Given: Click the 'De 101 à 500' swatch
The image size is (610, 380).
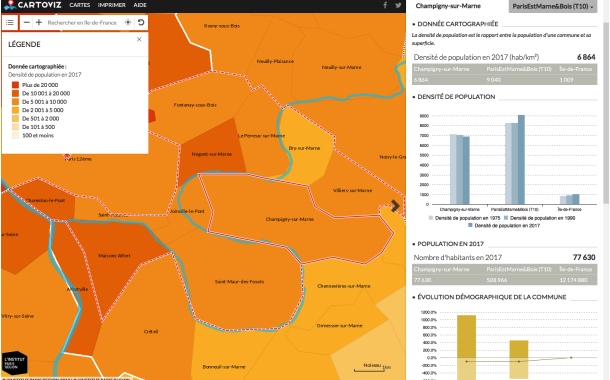Looking at the screenshot, I should pyautogui.click(x=15, y=127).
